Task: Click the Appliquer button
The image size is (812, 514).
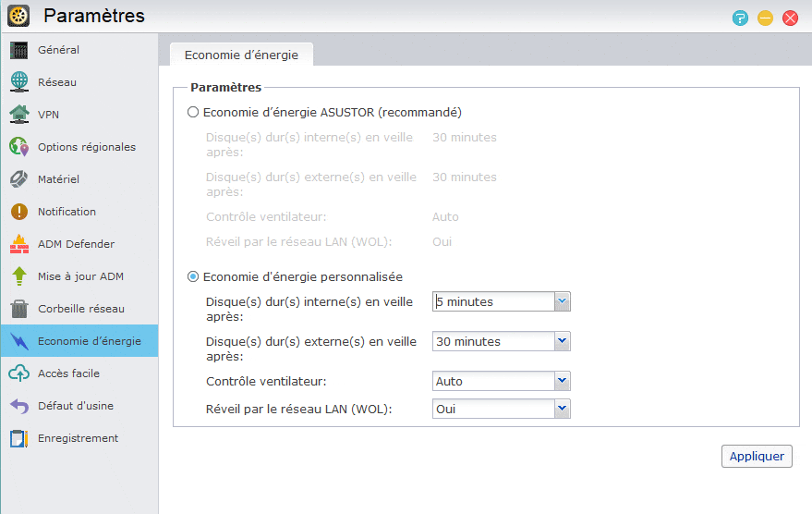Action: pyautogui.click(x=757, y=456)
